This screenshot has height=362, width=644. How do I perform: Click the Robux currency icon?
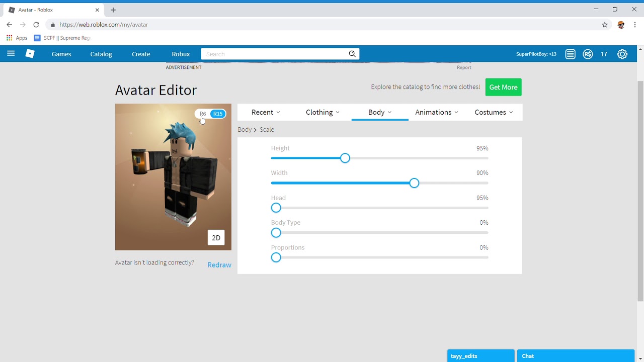(x=588, y=54)
